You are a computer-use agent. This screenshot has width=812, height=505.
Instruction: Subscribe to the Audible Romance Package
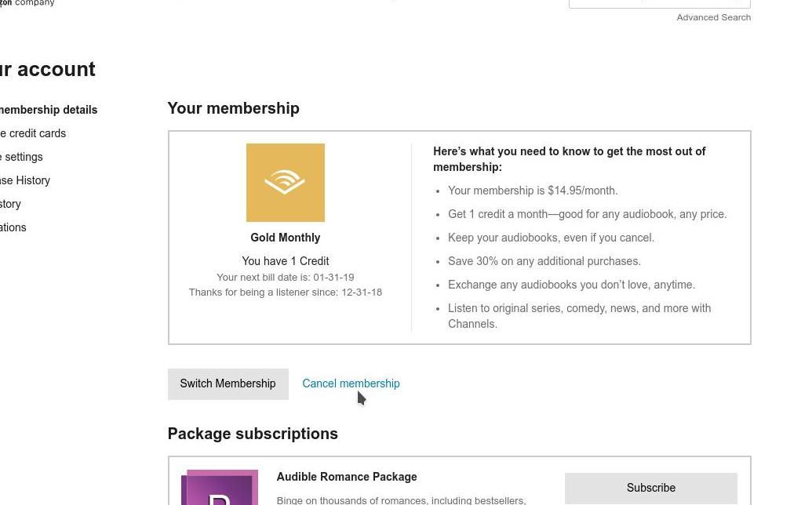pos(651,488)
